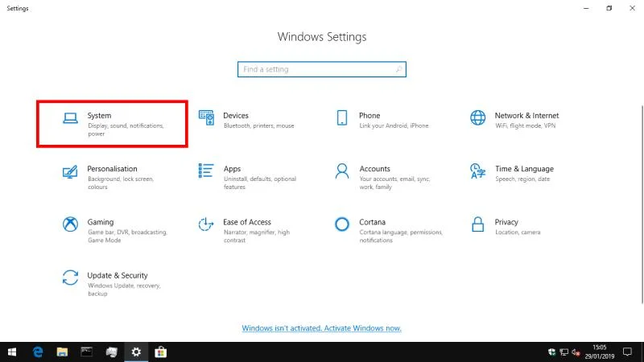Image resolution: width=644 pixels, height=362 pixels.
Task: Minimize the Settings window
Action: coord(586,8)
